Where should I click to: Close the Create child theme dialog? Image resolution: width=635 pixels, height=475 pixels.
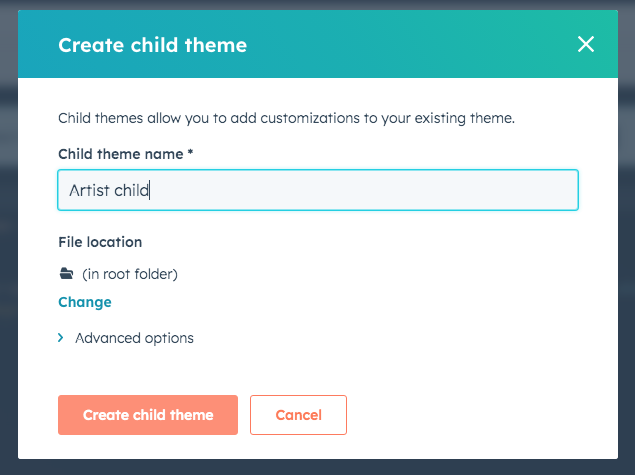(x=586, y=44)
